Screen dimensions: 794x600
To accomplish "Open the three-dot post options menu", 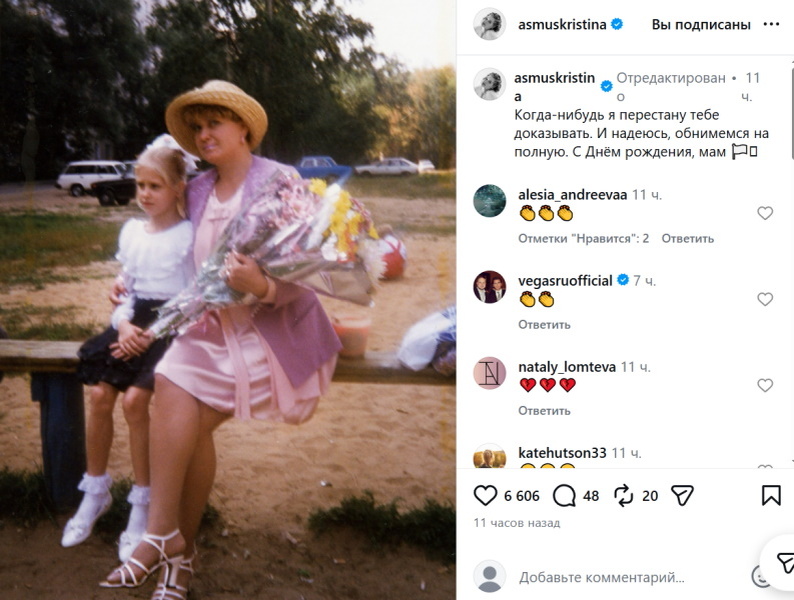I will (771, 24).
